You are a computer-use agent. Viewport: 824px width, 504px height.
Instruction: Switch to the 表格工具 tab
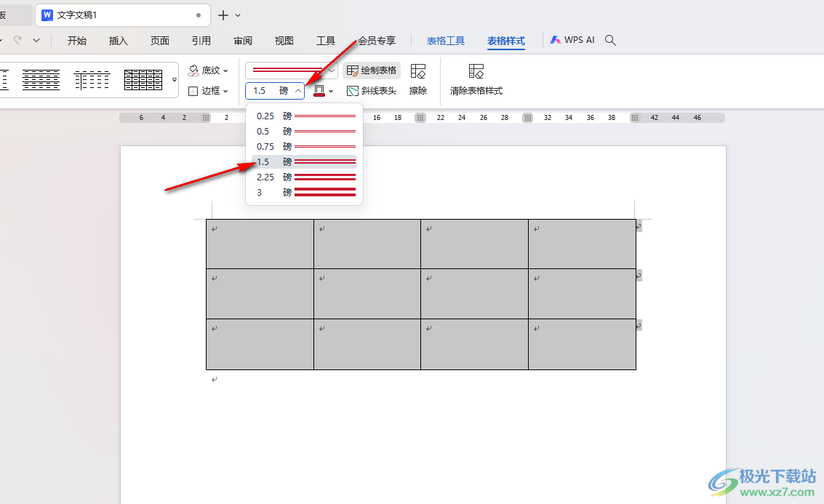click(446, 41)
